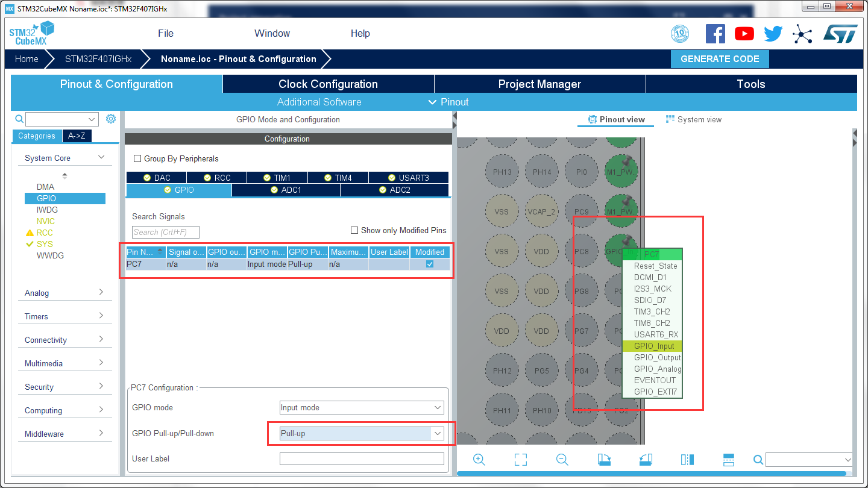Click the VCAP_2 pin on the chip
Image resolution: width=868 pixels, height=488 pixels.
pyautogui.click(x=541, y=211)
